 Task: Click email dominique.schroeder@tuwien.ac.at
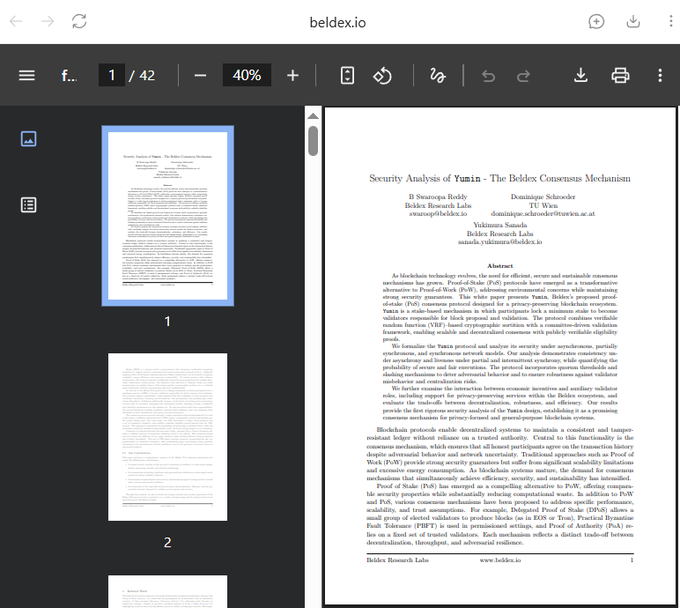pyautogui.click(x=543, y=214)
